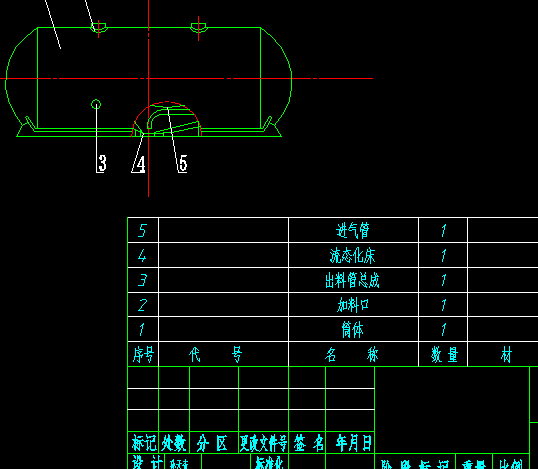Click the part name 筒体
Image resolution: width=538 pixels, height=469 pixels.
[353, 330]
